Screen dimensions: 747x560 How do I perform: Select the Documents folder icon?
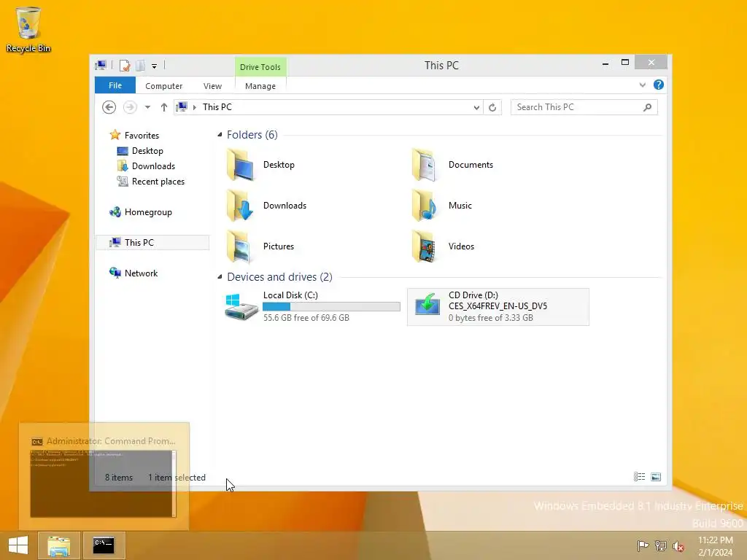[x=425, y=165]
